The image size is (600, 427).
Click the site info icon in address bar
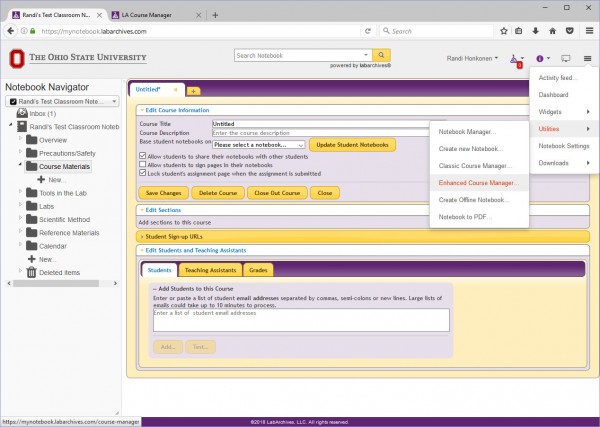(24, 31)
